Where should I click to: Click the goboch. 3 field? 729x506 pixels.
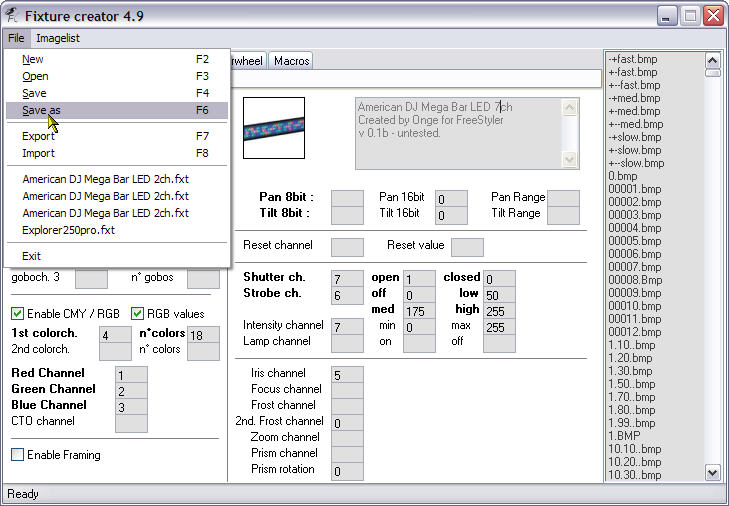[x=92, y=279]
